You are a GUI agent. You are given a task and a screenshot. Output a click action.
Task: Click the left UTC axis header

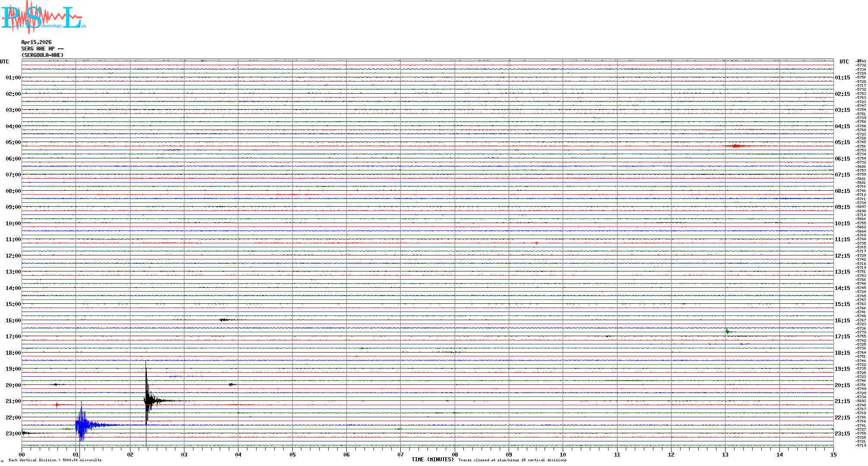coord(4,62)
